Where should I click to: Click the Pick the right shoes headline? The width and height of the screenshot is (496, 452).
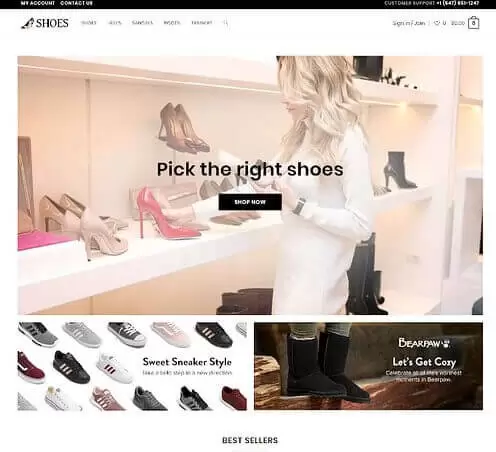tap(250, 169)
